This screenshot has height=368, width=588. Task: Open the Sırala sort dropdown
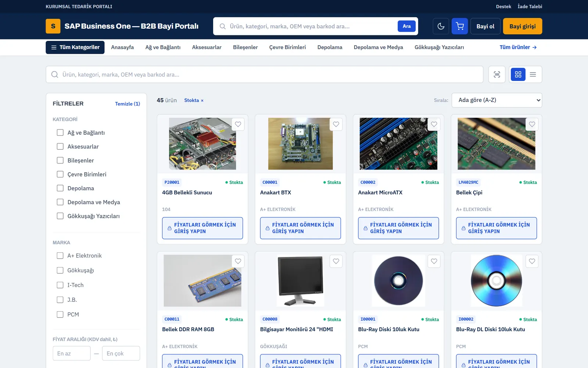pos(496,100)
